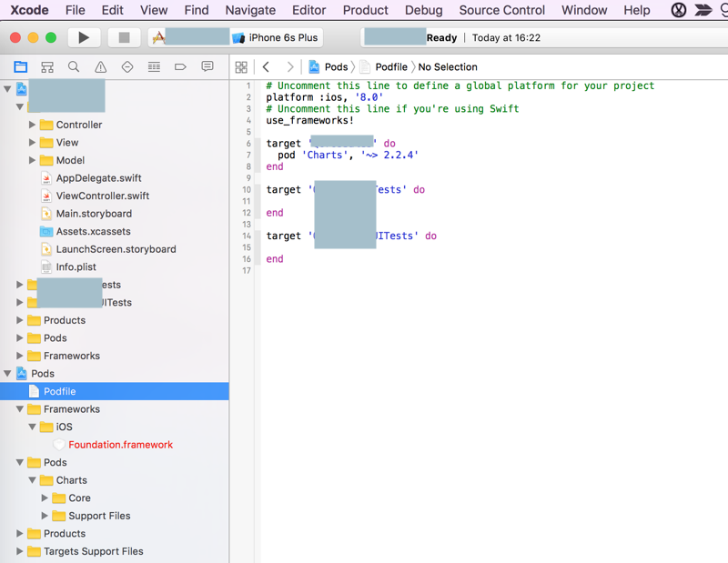Click No Selection in jump bar

click(448, 66)
